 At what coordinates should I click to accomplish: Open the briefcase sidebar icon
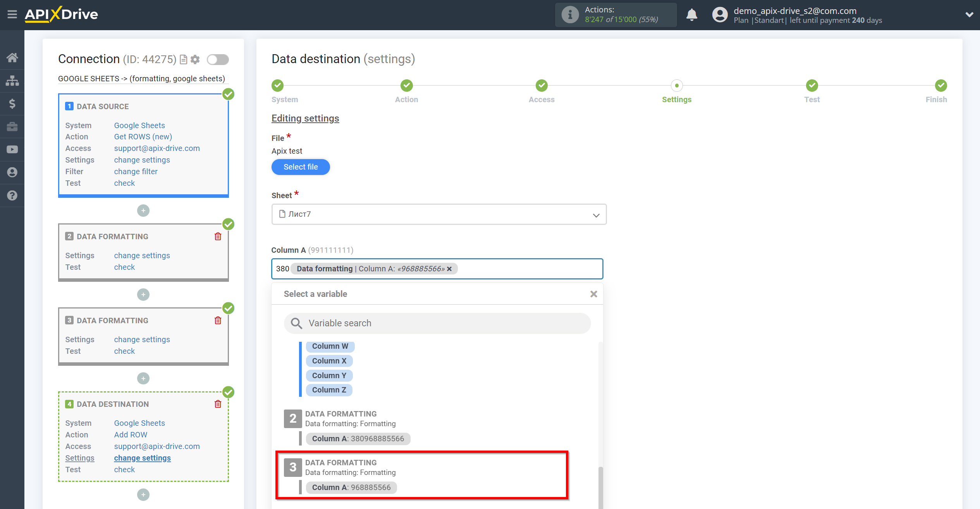(12, 127)
